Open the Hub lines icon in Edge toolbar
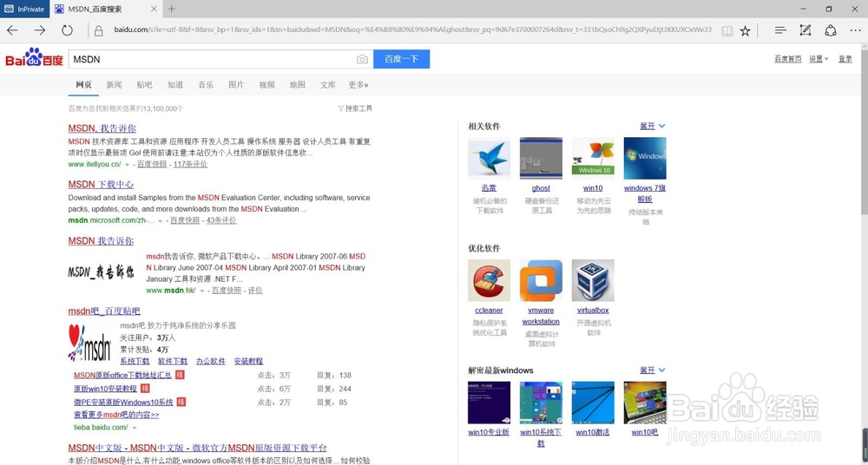This screenshot has width=868, height=465. click(x=780, y=30)
